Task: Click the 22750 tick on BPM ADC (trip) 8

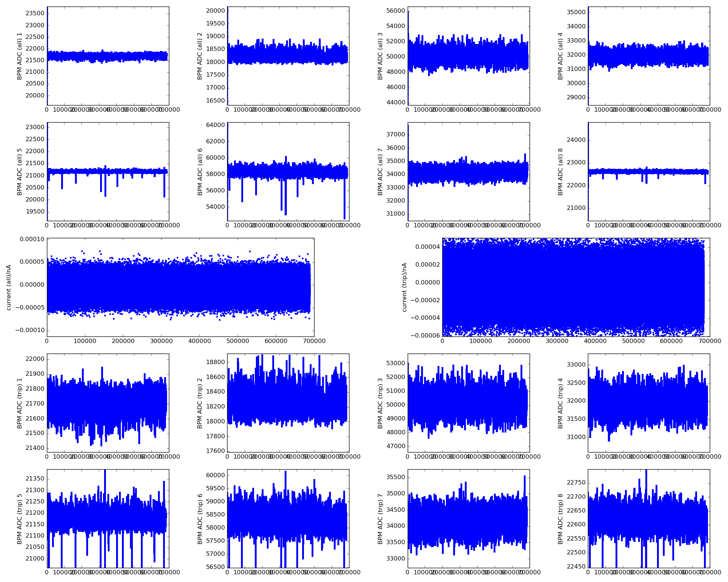Action: pyautogui.click(x=576, y=483)
